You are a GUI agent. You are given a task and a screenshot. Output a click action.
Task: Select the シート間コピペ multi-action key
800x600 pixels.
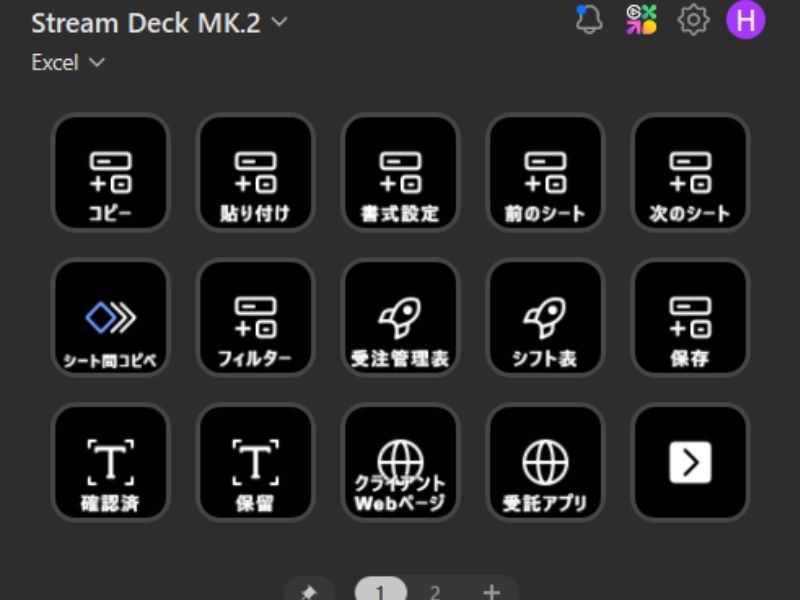[110, 318]
